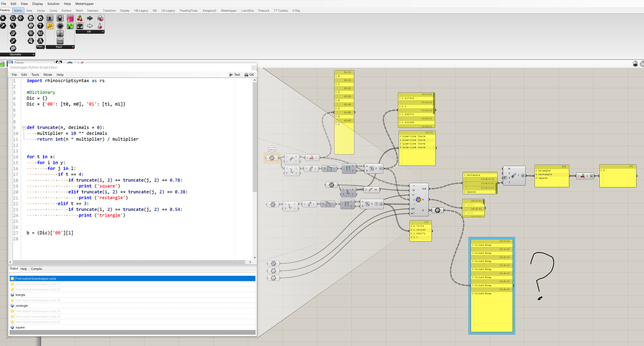This screenshot has width=644, height=346.
Task: Click the OK button in script editor
Action: 249,74
